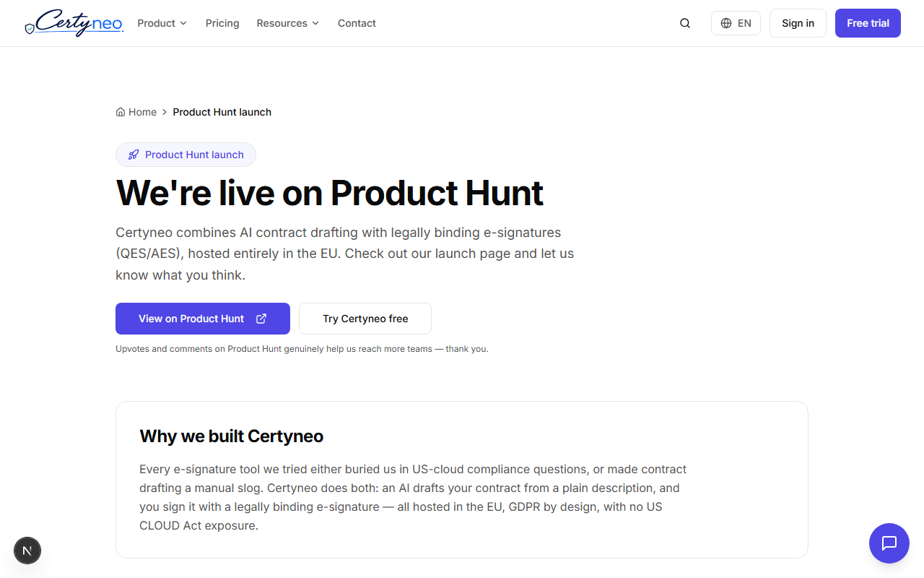The image size is (924, 578).
Task: Click the Product Hunt launch rocket badge
Action: click(186, 155)
